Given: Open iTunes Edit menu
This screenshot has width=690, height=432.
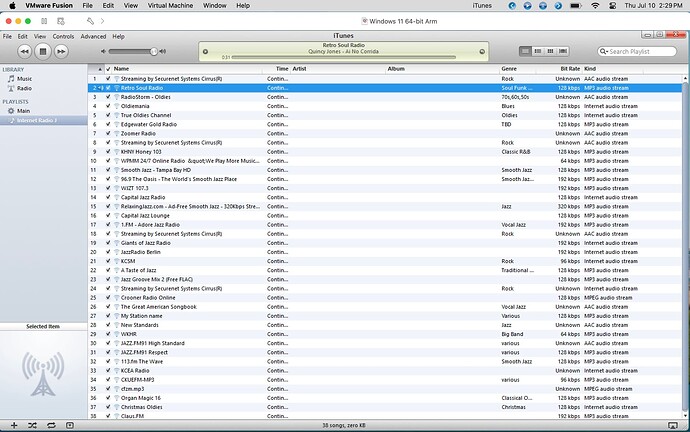Looking at the screenshot, I should (22, 37).
